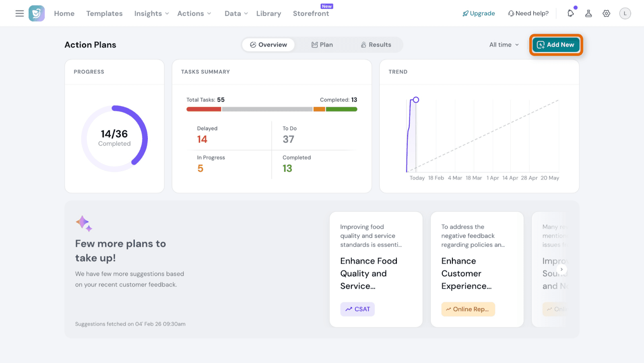
Task: Click the tasks summary progress bar
Action: pos(272,109)
